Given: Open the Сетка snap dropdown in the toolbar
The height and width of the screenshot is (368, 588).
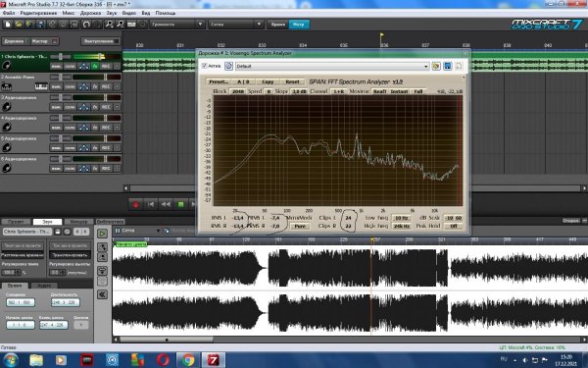Looking at the screenshot, I should point(235,25).
